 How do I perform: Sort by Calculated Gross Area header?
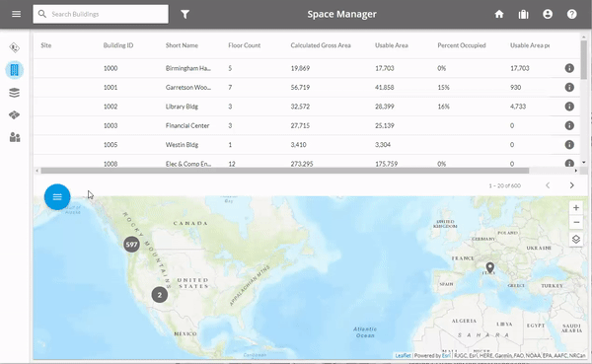pyautogui.click(x=321, y=45)
